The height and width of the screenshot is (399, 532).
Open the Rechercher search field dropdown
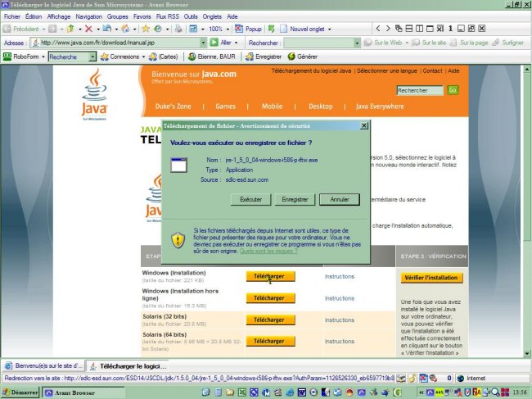coord(357,43)
